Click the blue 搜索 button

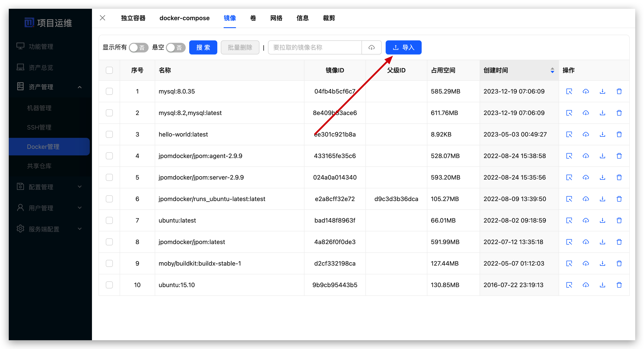coord(203,47)
